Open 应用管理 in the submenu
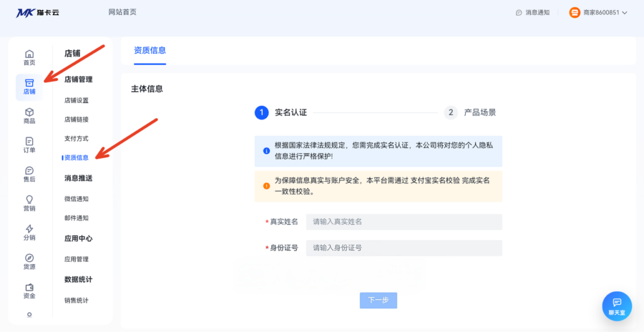Image resolution: width=644 pixels, height=332 pixels. 76,259
